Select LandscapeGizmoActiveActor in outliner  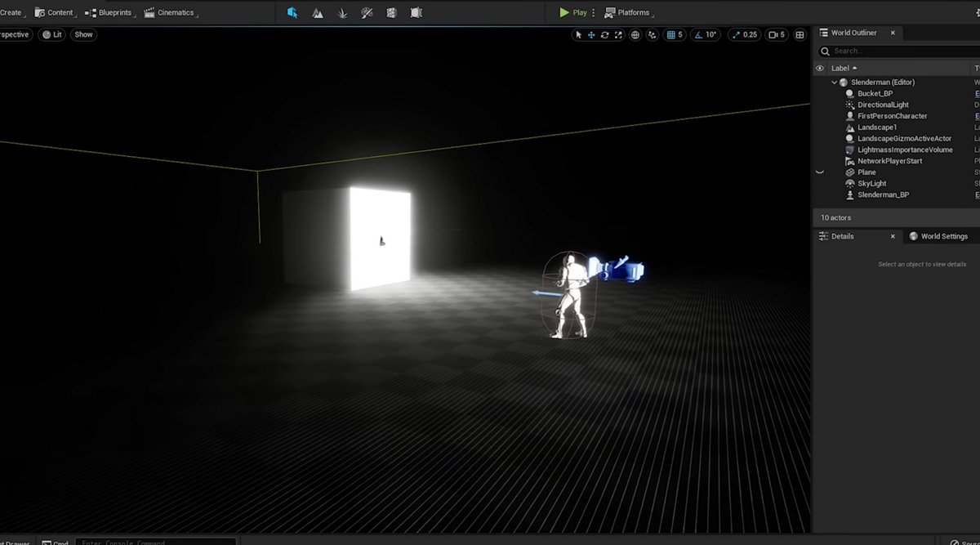coord(904,139)
